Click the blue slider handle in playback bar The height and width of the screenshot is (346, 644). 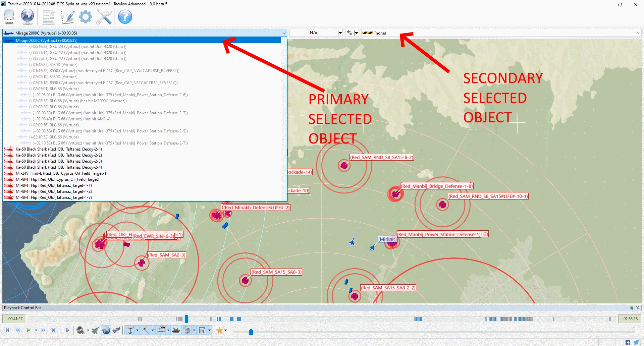(x=251, y=332)
